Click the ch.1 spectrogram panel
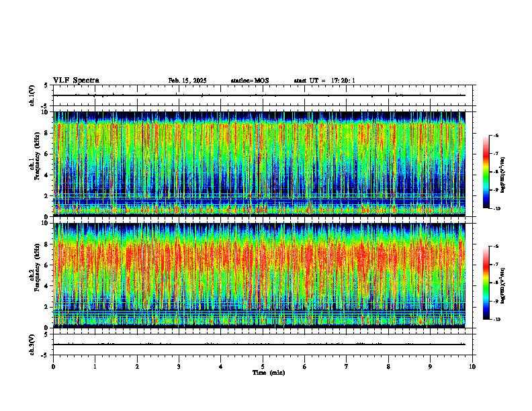532x411 pixels. pos(259,164)
